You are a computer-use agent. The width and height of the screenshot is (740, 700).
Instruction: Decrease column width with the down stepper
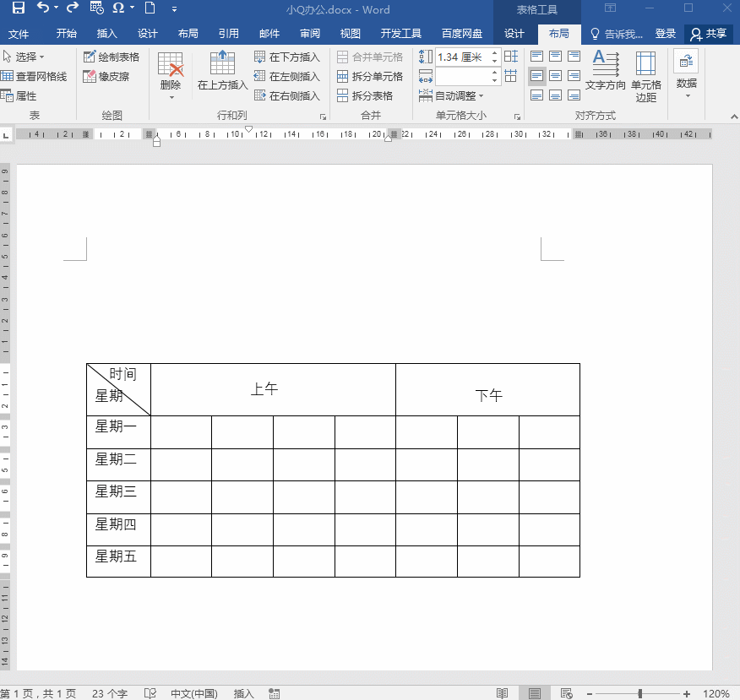(494, 81)
